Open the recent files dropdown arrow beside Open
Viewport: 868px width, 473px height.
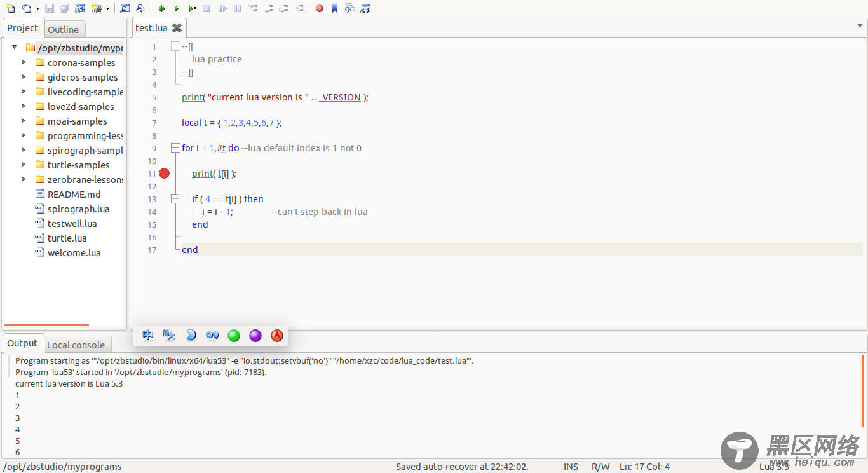click(x=37, y=8)
